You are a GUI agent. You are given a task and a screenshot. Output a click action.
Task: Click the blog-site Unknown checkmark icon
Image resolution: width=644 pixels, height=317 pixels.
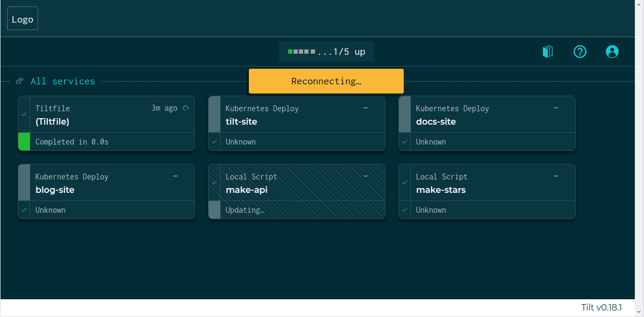tap(24, 210)
